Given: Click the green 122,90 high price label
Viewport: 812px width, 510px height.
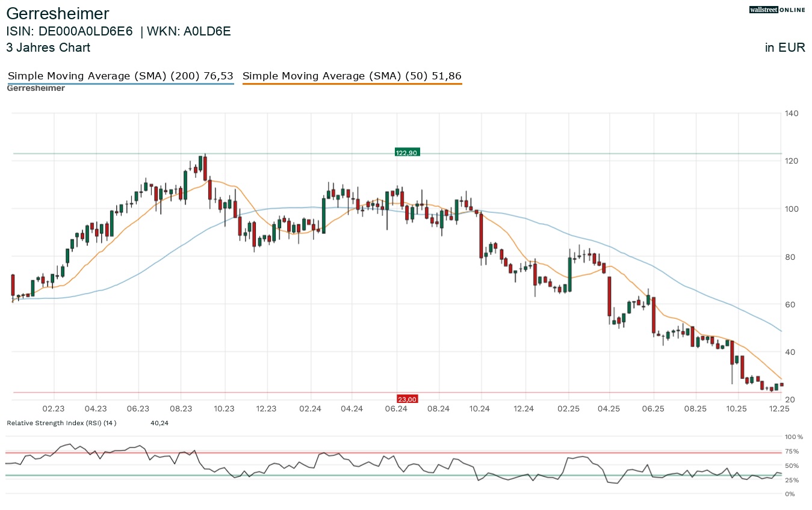Looking at the screenshot, I should tap(407, 153).
